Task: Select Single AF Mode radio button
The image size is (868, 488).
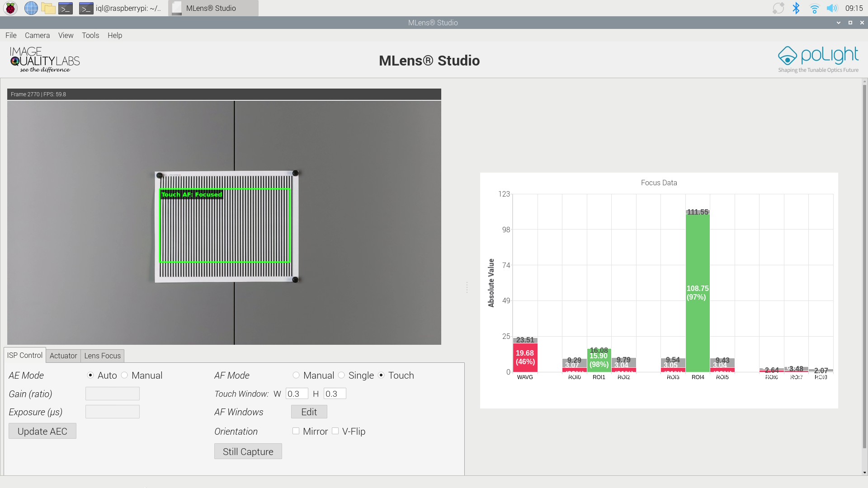Action: coord(342,375)
